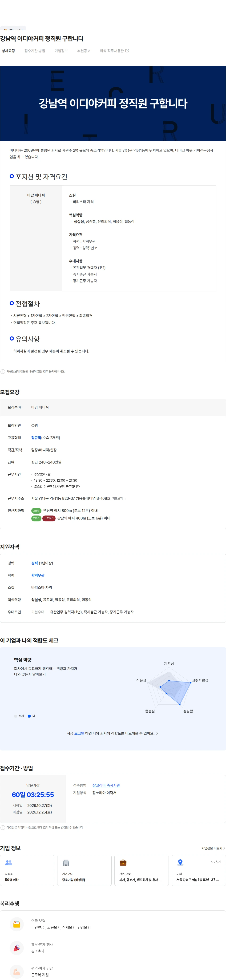Viewport: 226px width, 980px height.
Task: Open 기업정보 더보기
Action: pyautogui.click(x=213, y=848)
